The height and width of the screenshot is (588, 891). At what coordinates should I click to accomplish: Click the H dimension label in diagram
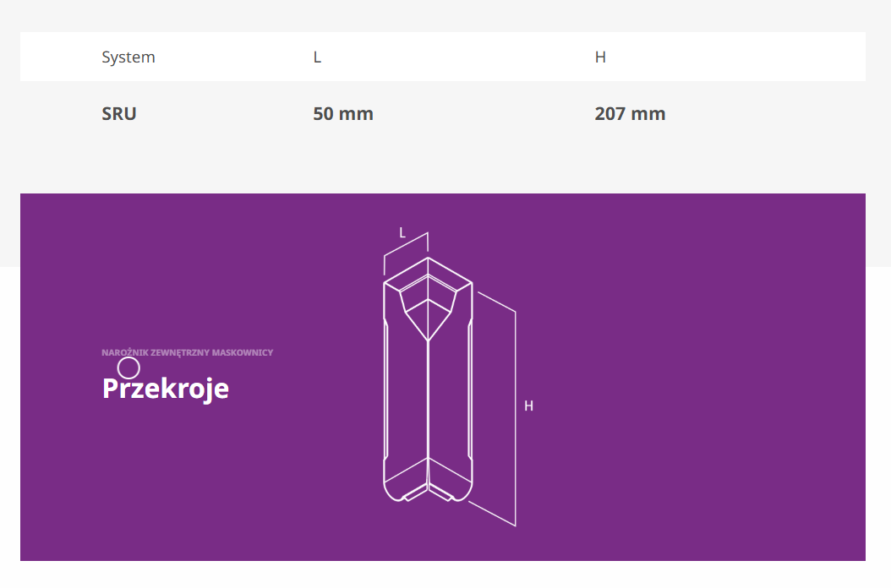click(528, 406)
